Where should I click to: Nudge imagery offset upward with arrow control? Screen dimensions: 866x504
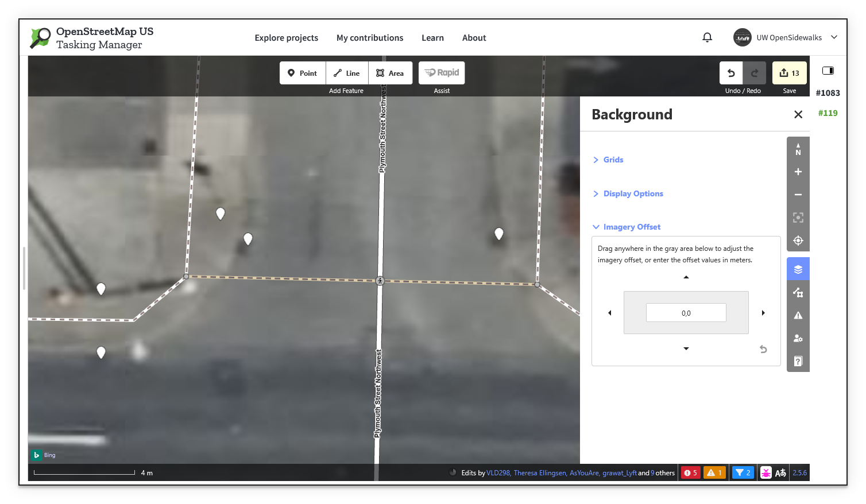[x=686, y=277]
